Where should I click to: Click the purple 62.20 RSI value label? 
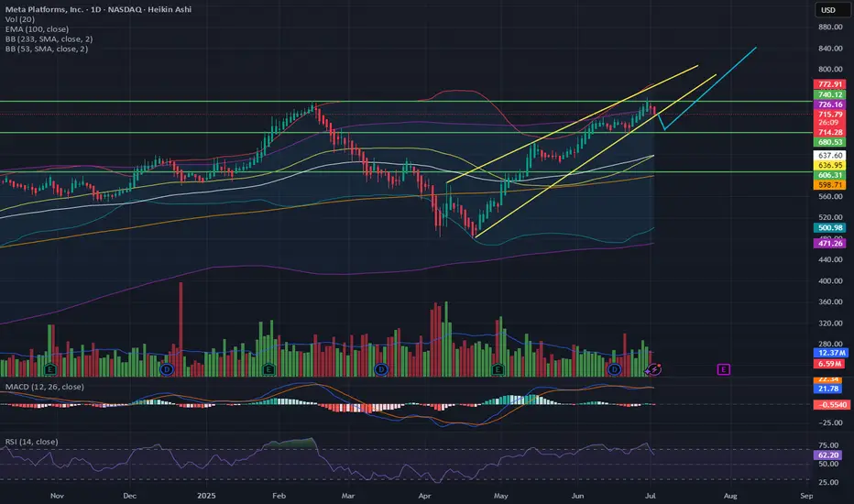click(827, 455)
